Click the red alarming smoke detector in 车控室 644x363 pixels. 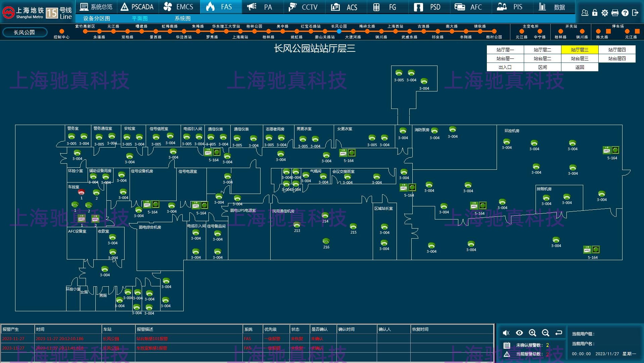81,192
